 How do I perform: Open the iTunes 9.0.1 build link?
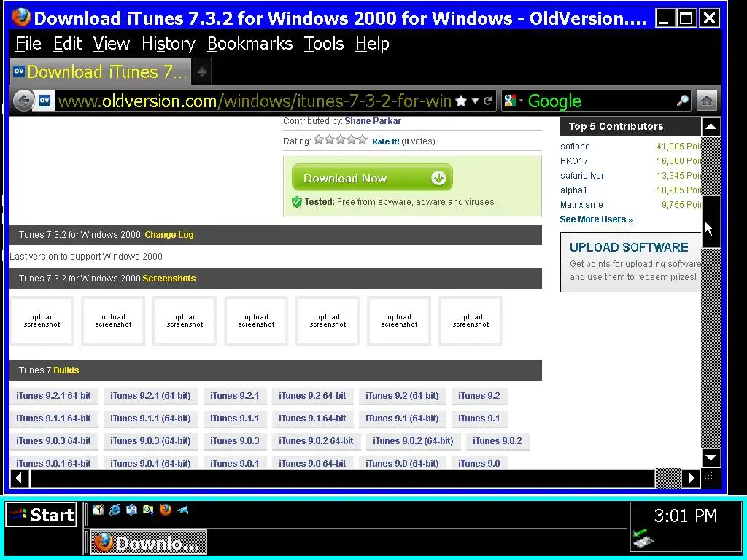pyautogui.click(x=234, y=463)
